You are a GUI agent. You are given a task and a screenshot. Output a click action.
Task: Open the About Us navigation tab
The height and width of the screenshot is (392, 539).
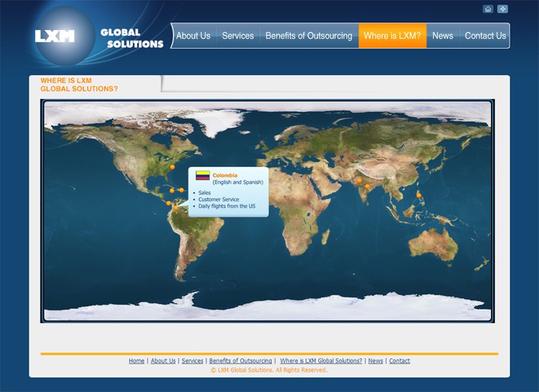click(193, 36)
